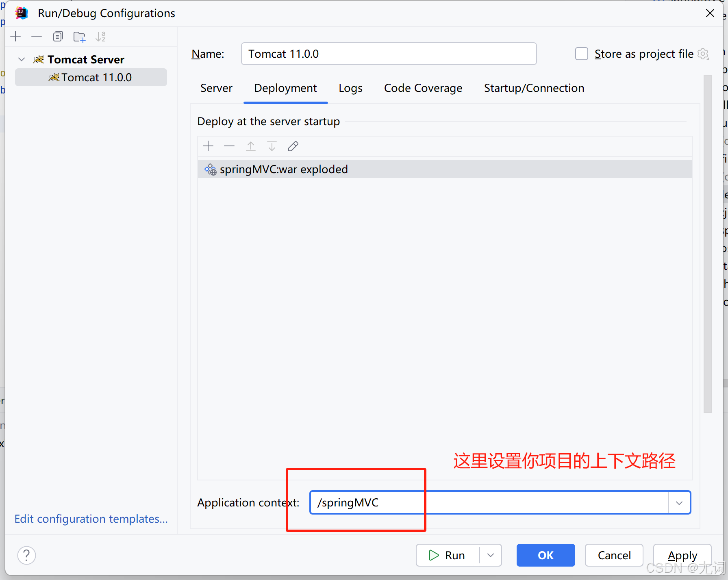
Task: Open Edit configuration templates link
Action: point(91,519)
